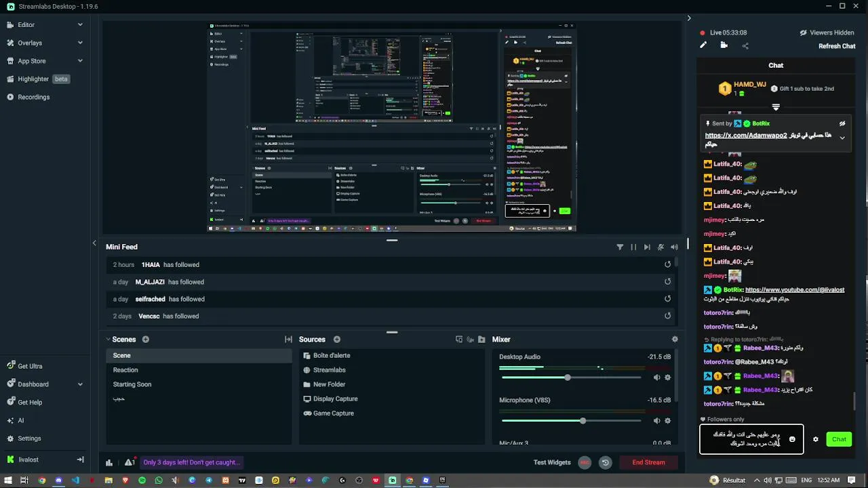Select the Streamlabs source
The image size is (868, 488).
(x=392, y=370)
